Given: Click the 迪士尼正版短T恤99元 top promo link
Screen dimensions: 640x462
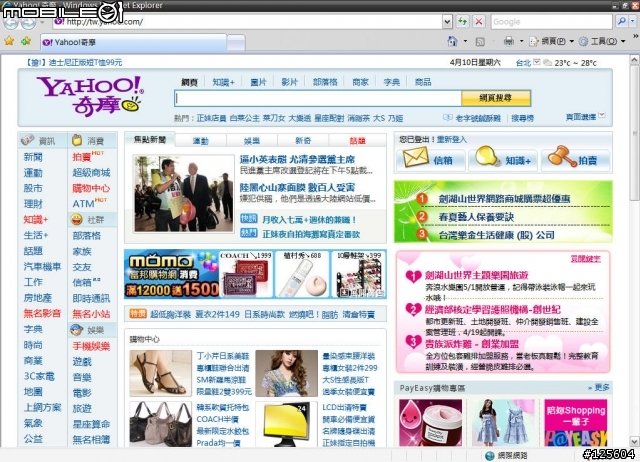Looking at the screenshot, I should pos(75,62).
